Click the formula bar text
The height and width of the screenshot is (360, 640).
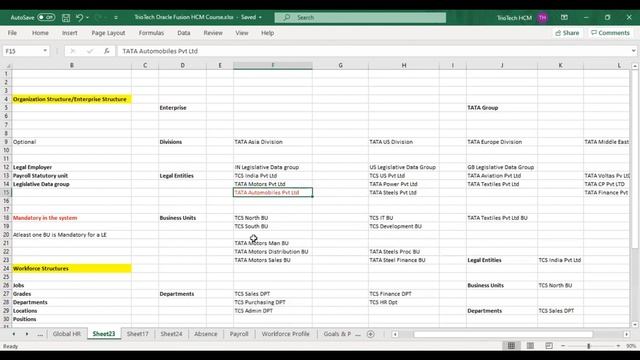pyautogui.click(x=160, y=51)
